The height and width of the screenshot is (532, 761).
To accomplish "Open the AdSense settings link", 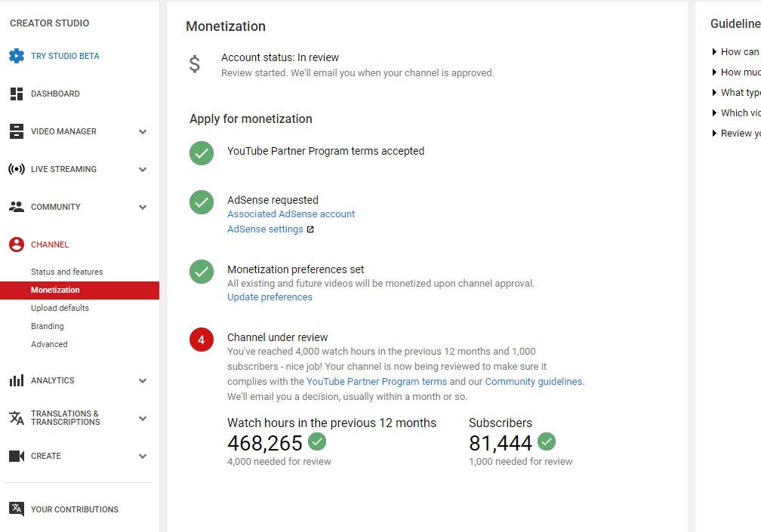I will pos(265,229).
